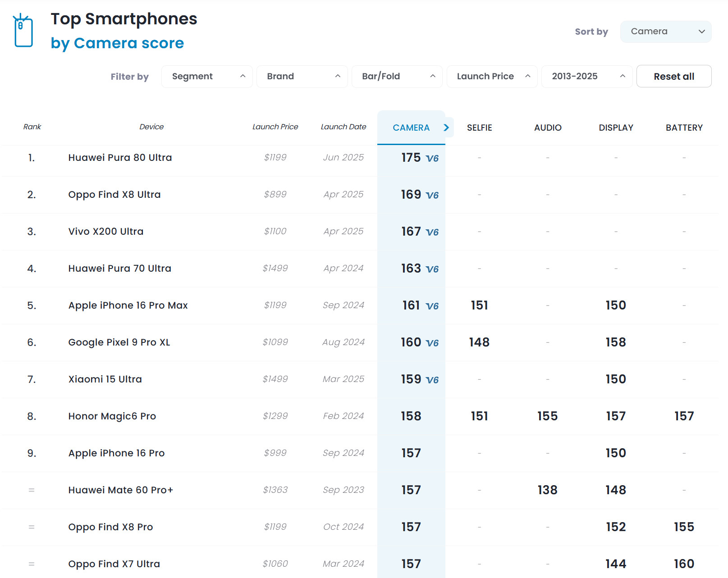Click the Device column header

click(151, 127)
